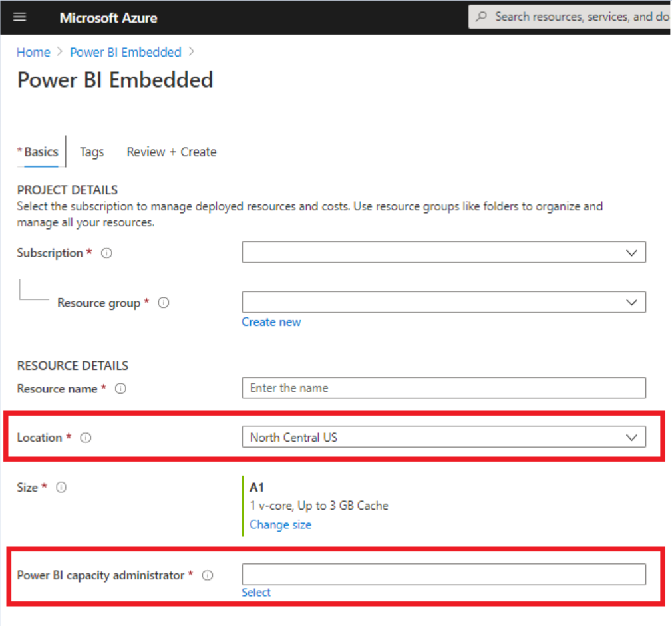Show info tooltip for Resource group
The image size is (672, 626).
pos(164,303)
